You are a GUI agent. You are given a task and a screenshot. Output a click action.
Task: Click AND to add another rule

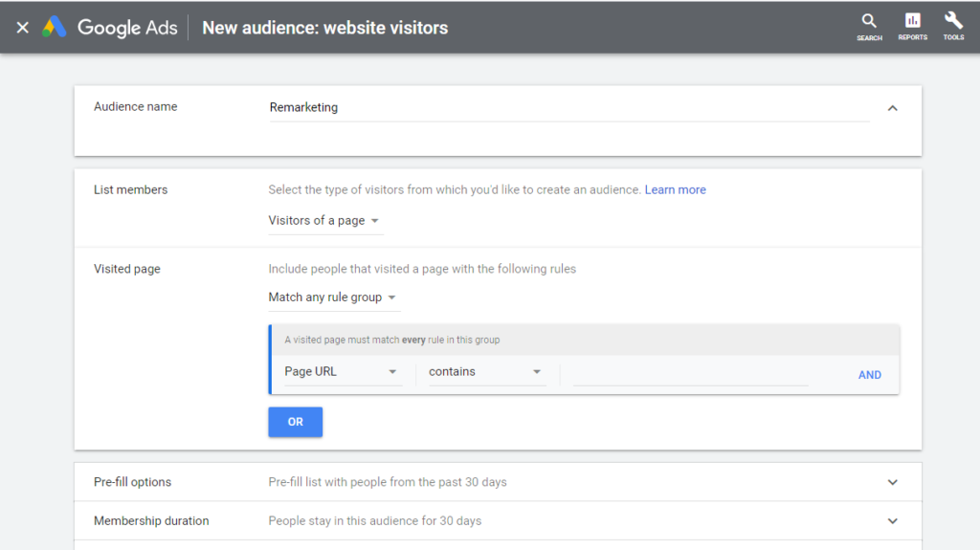coord(869,375)
